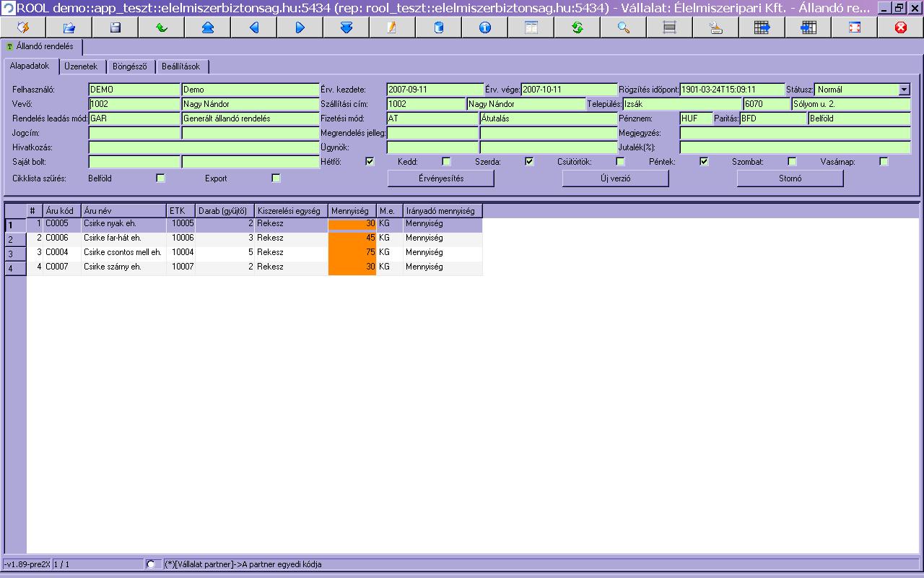Open the Beállítások tab
The height and width of the screenshot is (578, 924).
(x=181, y=66)
